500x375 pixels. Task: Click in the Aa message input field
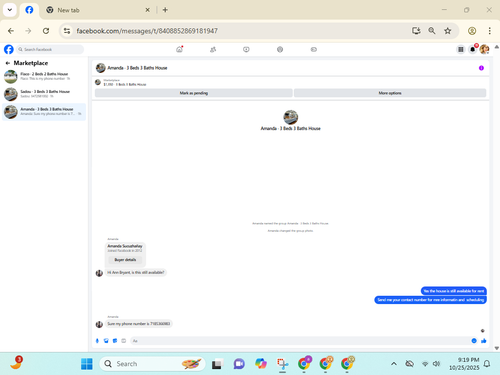[x=299, y=341]
